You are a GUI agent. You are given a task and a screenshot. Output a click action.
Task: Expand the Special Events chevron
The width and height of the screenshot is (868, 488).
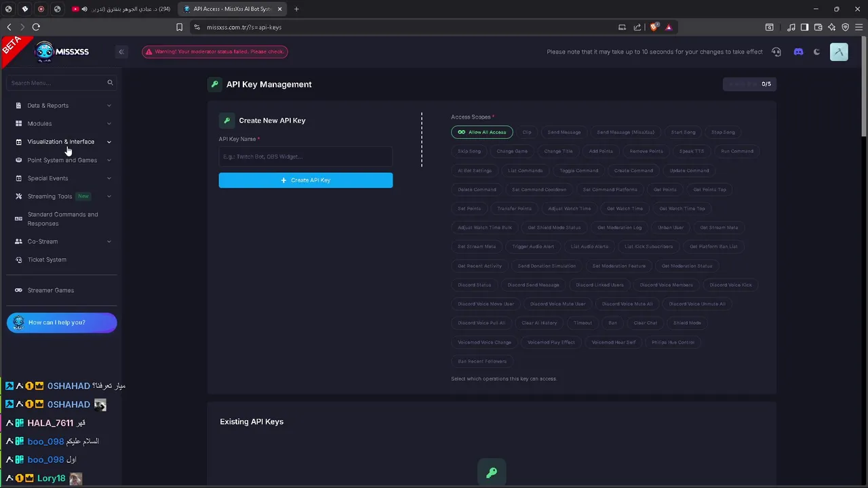[108, 178]
